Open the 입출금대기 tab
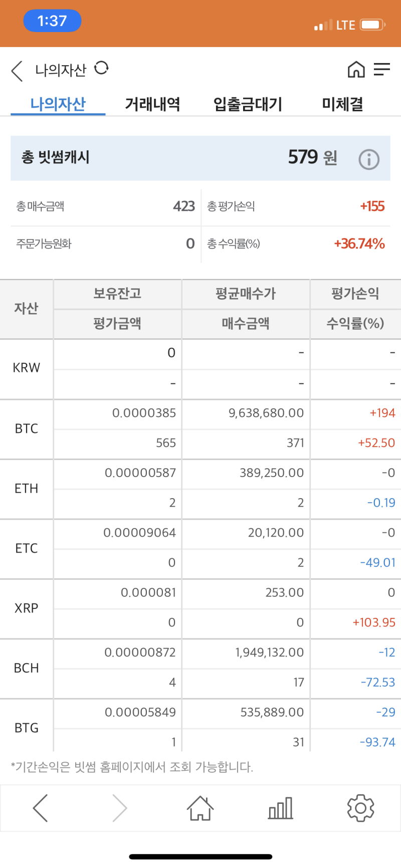 tap(248, 104)
